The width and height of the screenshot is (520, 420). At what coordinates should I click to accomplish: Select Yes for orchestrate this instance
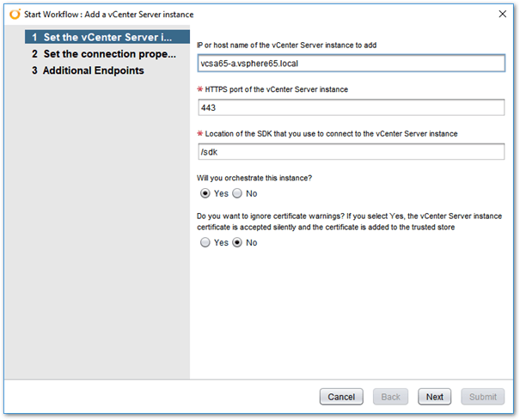(205, 193)
